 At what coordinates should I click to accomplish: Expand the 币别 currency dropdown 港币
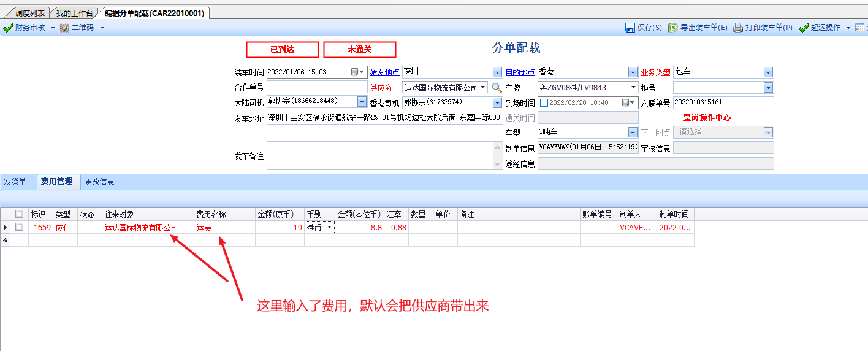coord(330,227)
